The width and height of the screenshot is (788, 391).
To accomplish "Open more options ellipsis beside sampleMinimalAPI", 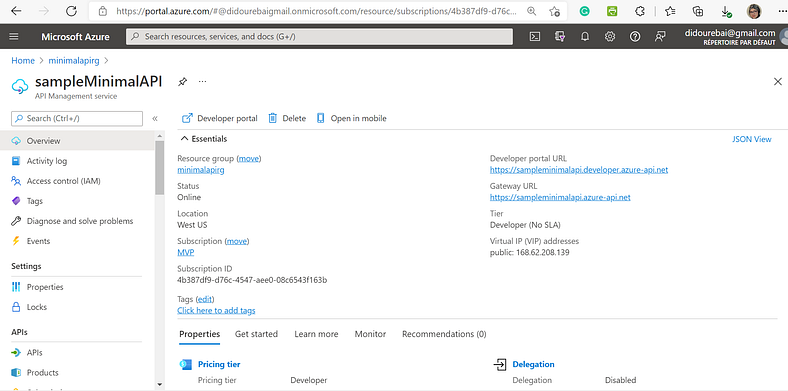I will (x=203, y=81).
